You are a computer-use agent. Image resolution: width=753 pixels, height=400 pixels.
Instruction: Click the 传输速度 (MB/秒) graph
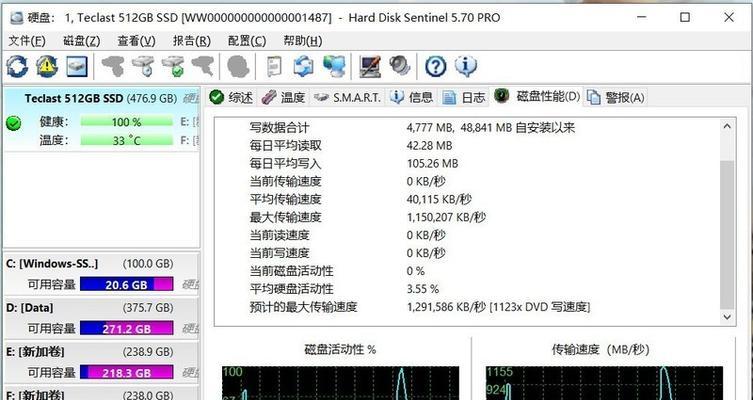point(604,383)
